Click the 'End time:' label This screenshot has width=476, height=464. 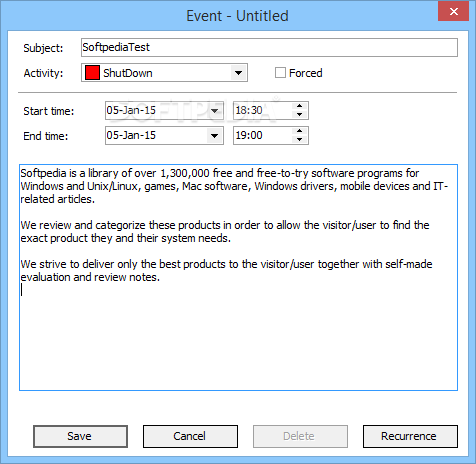point(46,136)
